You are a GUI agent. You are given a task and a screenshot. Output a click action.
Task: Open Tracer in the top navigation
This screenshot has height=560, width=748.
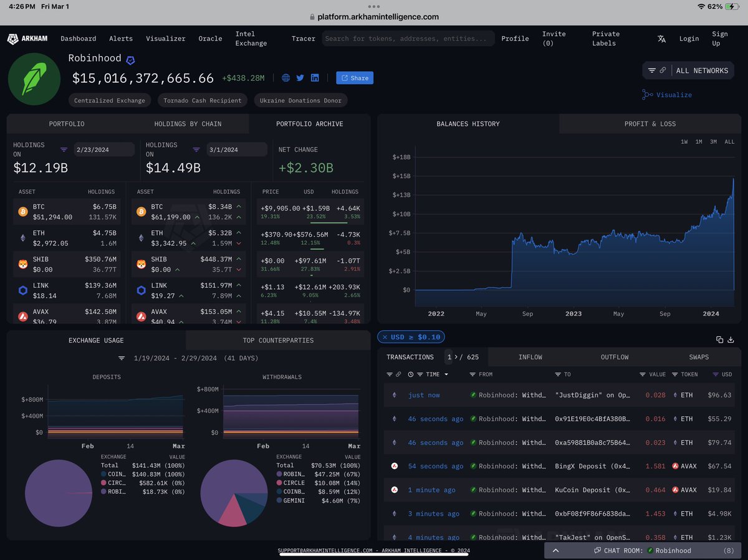tap(304, 39)
